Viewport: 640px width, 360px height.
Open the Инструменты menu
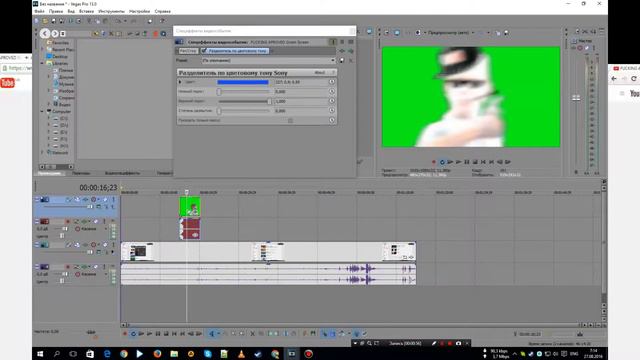tap(111, 11)
